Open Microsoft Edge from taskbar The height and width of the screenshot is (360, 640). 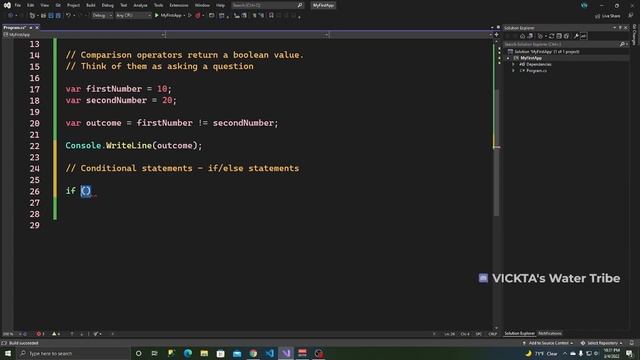tap(188, 353)
